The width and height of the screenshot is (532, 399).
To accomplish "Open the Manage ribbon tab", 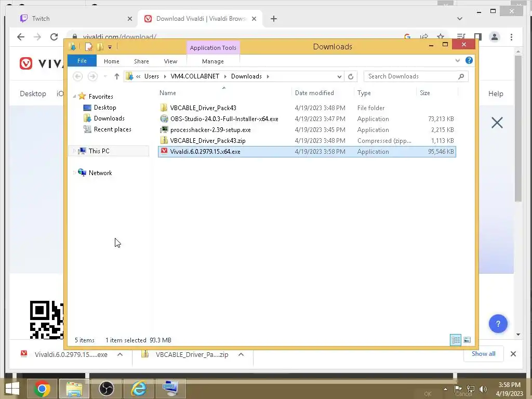I will (212, 61).
